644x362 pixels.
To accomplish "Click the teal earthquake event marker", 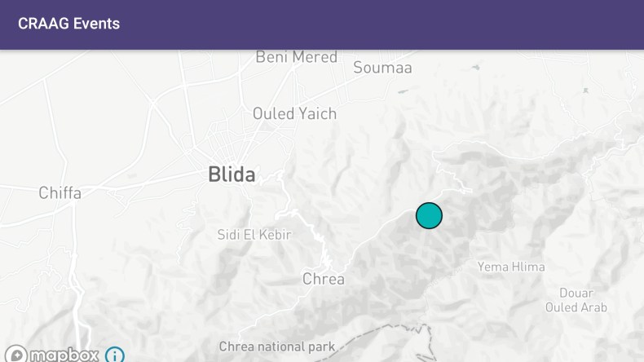I will tap(429, 215).
